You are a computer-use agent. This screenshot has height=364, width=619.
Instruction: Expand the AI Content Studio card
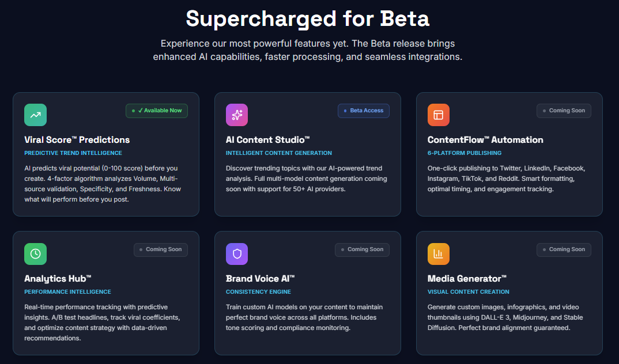tap(307, 154)
